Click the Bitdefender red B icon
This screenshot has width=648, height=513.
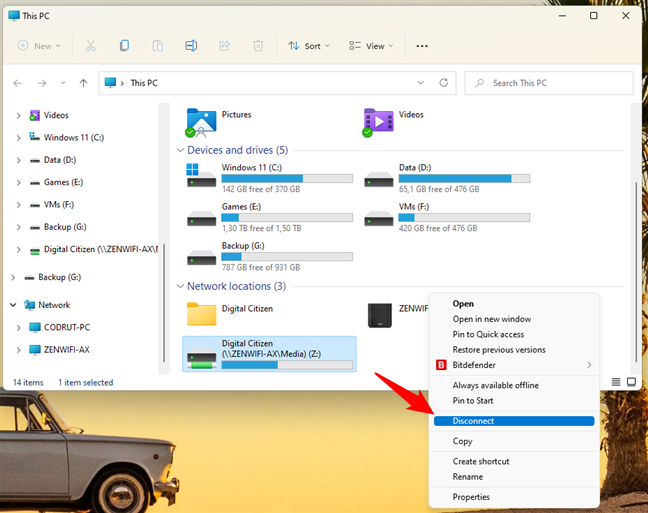[x=441, y=365]
